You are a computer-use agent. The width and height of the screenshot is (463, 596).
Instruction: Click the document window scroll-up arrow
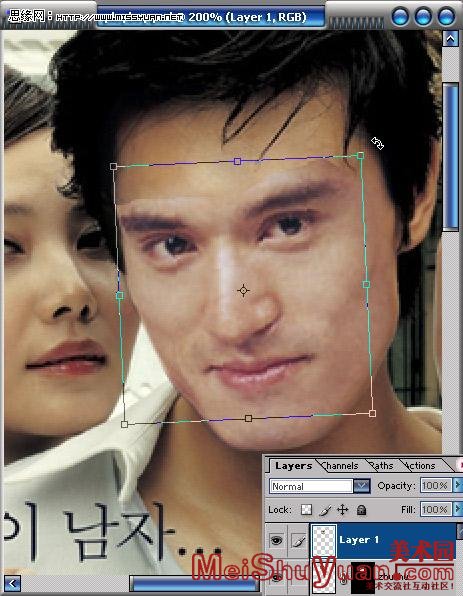click(x=450, y=38)
